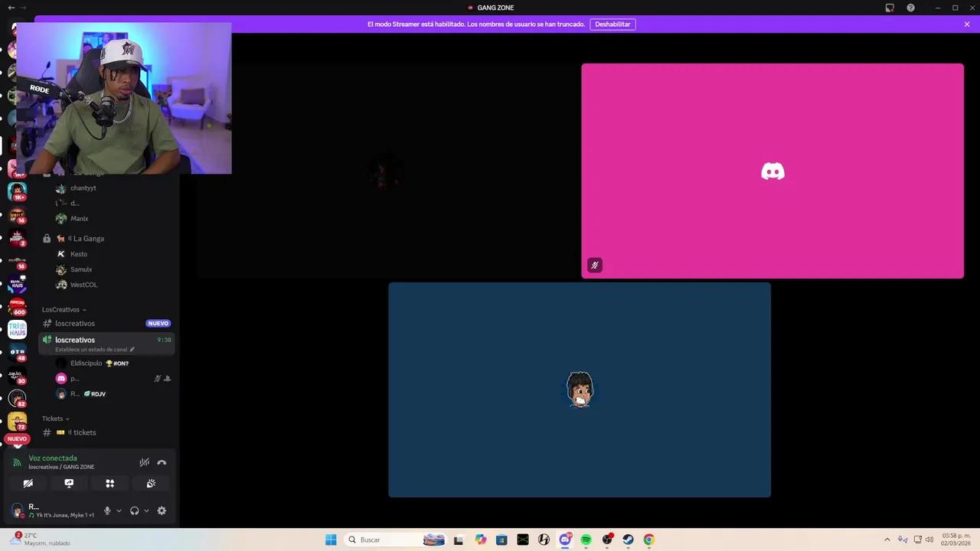The height and width of the screenshot is (551, 980).
Task: Open the taskbar volume control
Action: pos(929,540)
